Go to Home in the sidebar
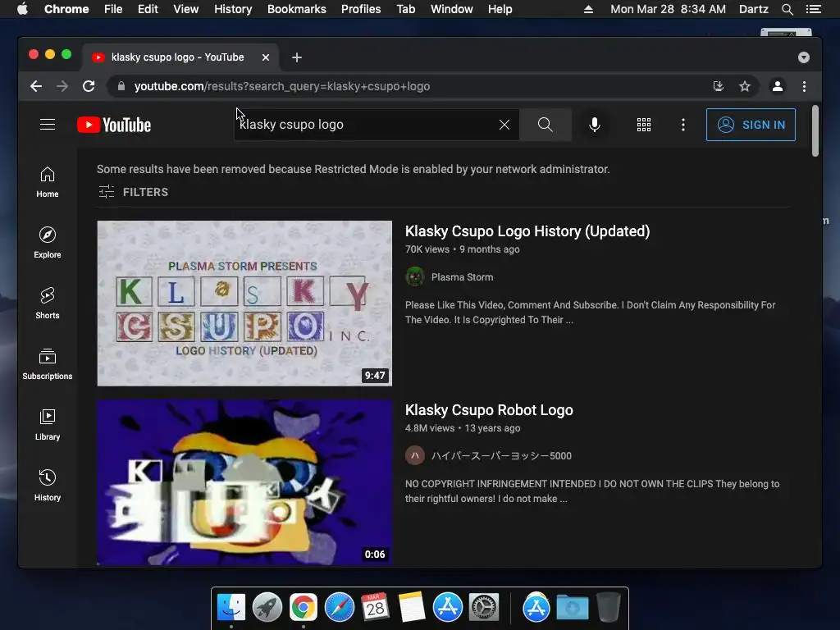 (x=48, y=182)
